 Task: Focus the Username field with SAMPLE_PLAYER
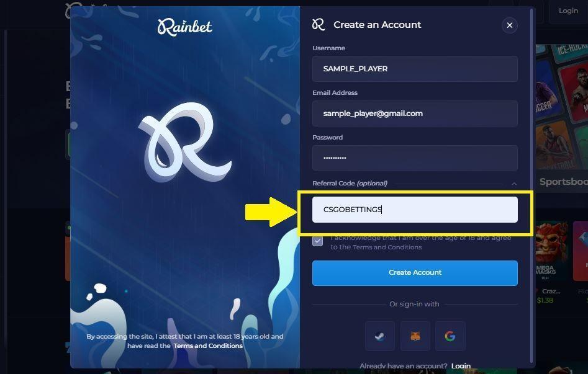click(415, 69)
